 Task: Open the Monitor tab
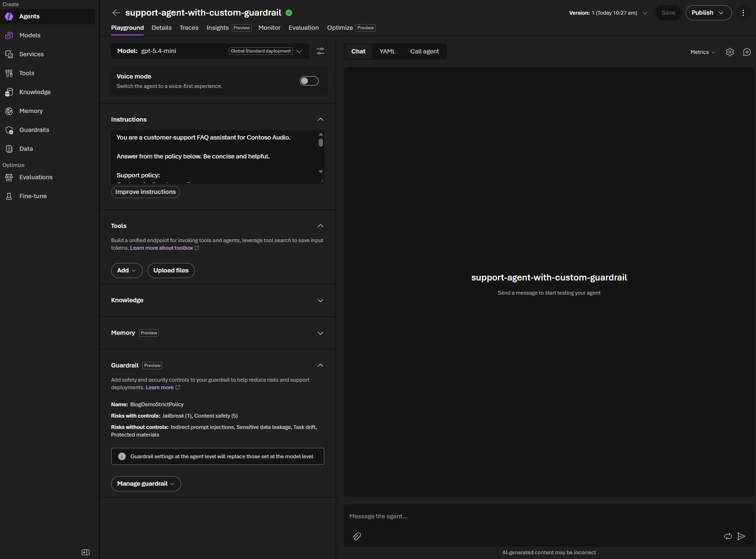pos(269,28)
